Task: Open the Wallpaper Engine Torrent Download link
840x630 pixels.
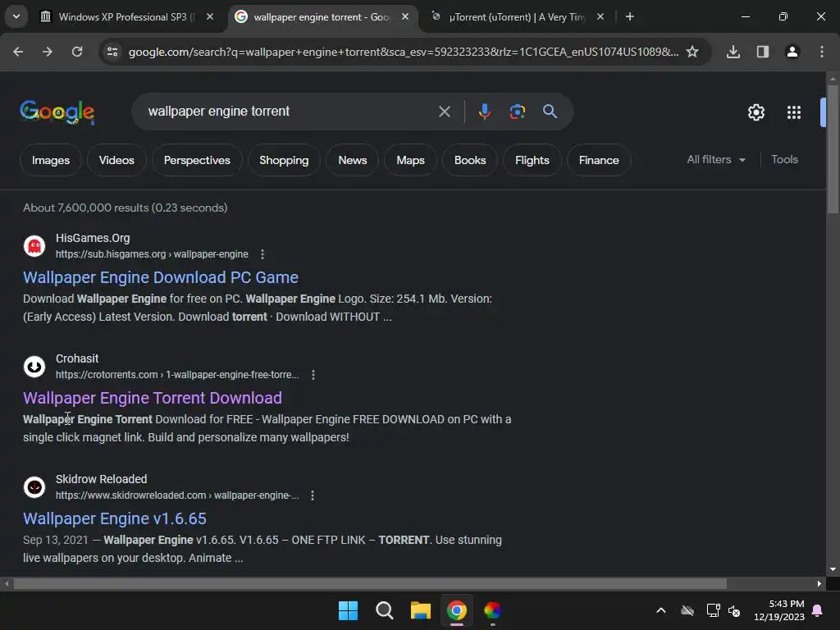Action: point(152,398)
